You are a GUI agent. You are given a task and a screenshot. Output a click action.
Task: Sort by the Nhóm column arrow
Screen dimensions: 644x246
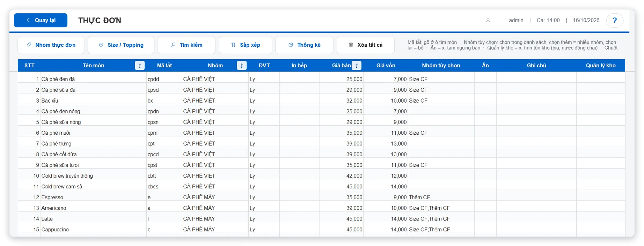click(x=242, y=66)
